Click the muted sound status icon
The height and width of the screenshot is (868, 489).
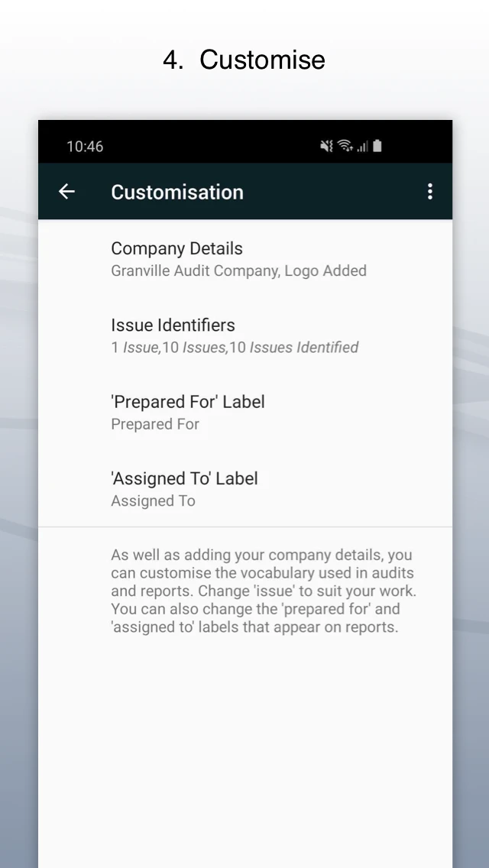coord(326,146)
